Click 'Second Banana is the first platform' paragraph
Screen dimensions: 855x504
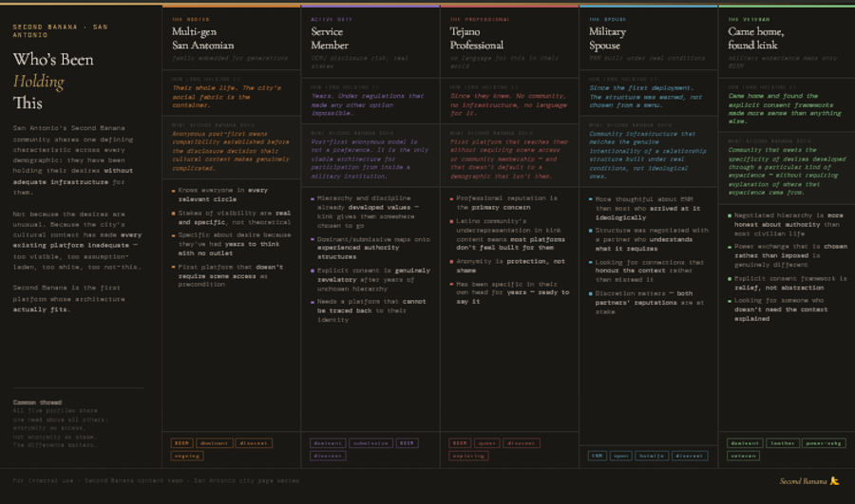tap(68, 299)
